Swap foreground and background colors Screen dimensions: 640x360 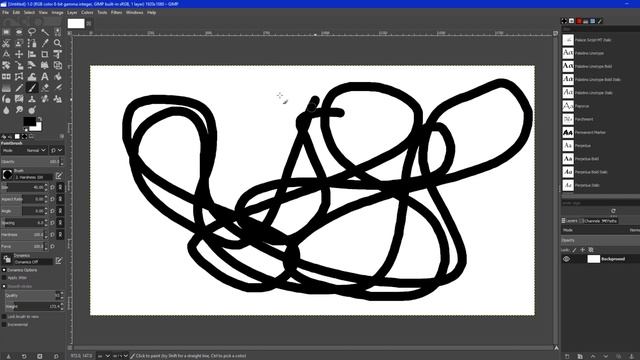pyautogui.click(x=40, y=119)
